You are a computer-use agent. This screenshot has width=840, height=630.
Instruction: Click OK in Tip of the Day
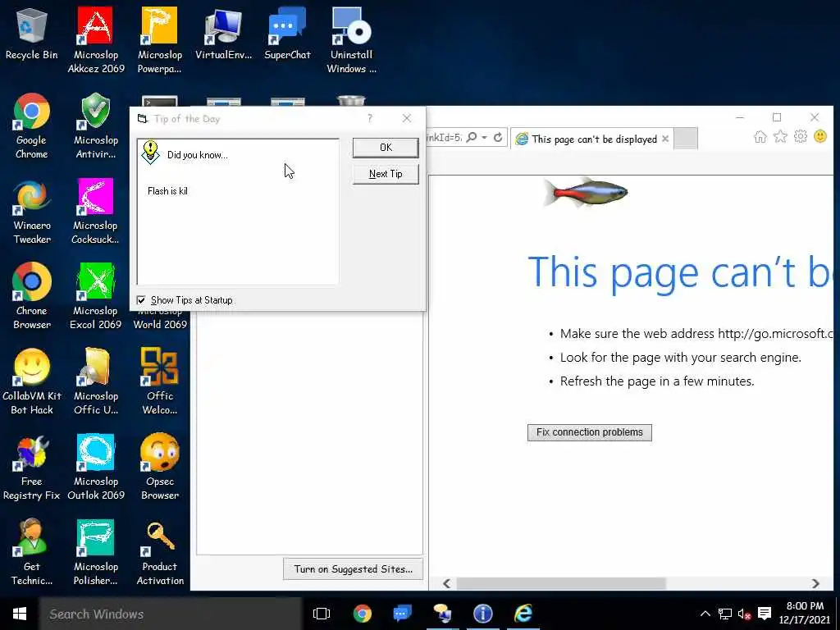point(386,148)
